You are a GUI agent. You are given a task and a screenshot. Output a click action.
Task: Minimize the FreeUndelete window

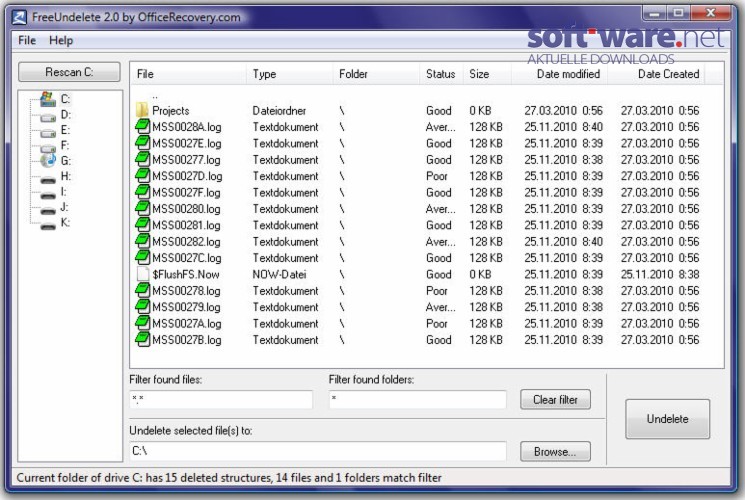(x=654, y=13)
